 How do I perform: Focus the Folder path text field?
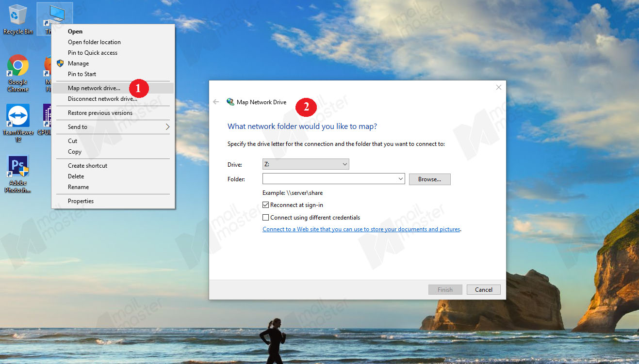click(x=330, y=179)
